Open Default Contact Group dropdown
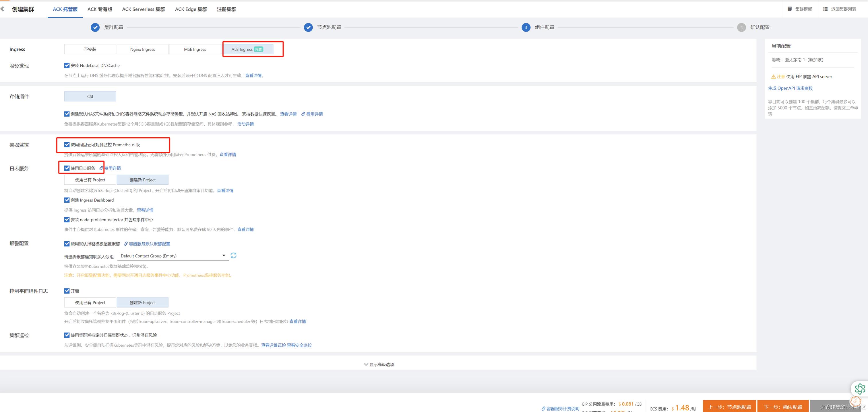Viewport: 868px width, 412px height. (x=173, y=256)
